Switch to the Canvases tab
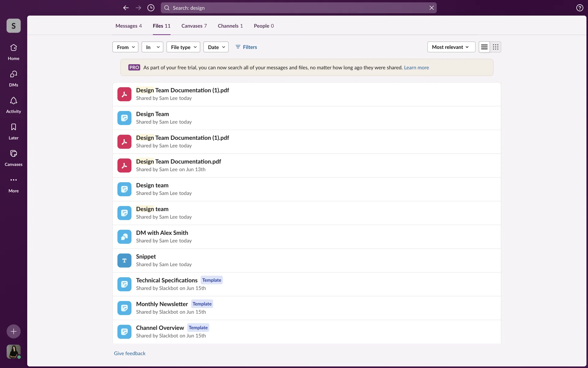This screenshot has width=588, height=368. 194,26
